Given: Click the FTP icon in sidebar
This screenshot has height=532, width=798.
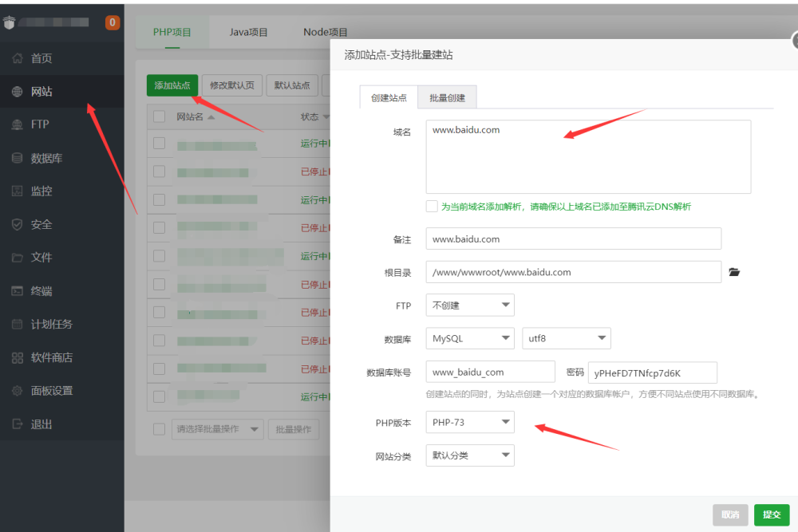Looking at the screenshot, I should (x=18, y=124).
